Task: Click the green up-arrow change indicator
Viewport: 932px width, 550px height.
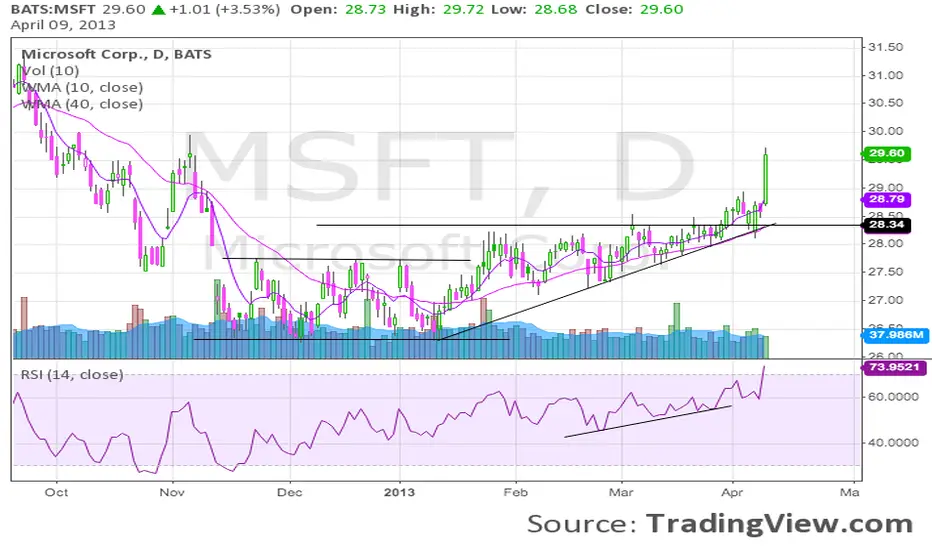Action: point(158,10)
